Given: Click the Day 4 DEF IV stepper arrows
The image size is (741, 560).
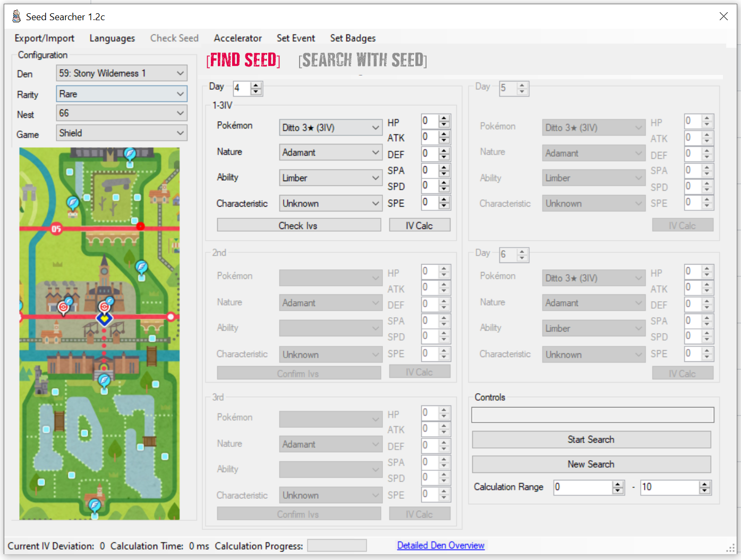Looking at the screenshot, I should pyautogui.click(x=445, y=154).
